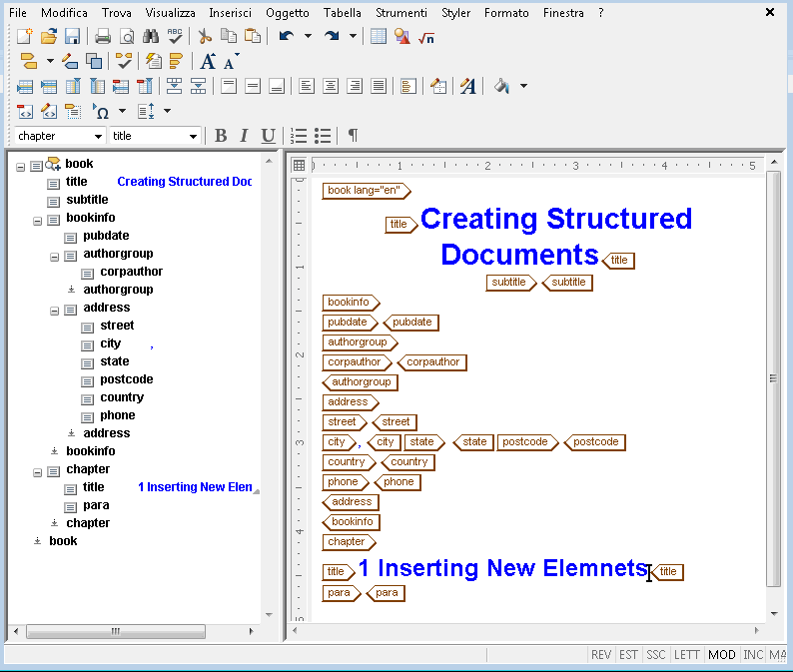This screenshot has width=793, height=672.
Task: Select the postcode tree item
Action: (x=127, y=379)
